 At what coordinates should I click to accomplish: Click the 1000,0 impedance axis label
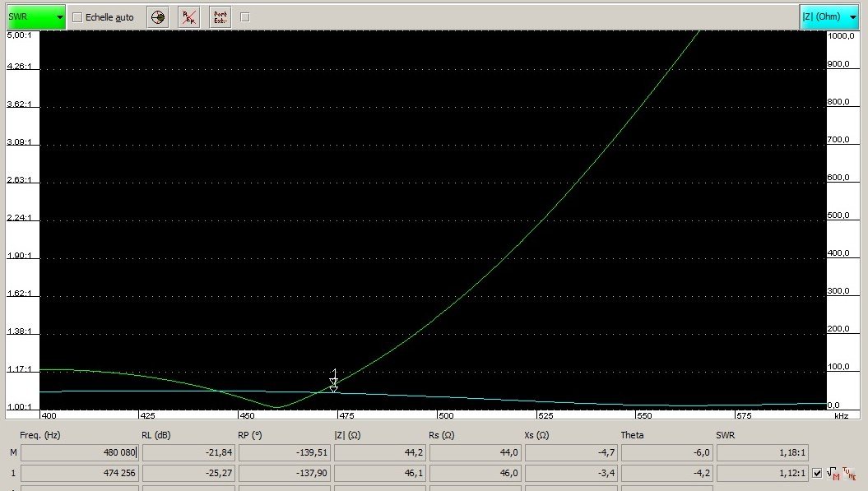(841, 36)
